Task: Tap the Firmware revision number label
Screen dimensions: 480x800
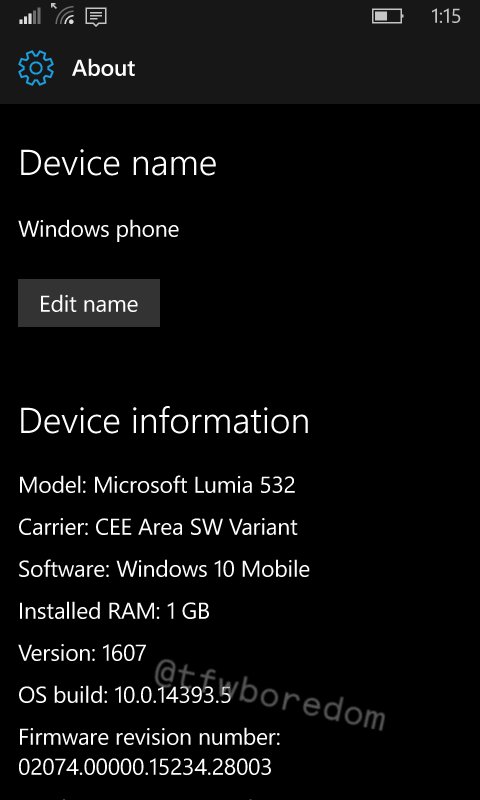Action: (x=150, y=738)
